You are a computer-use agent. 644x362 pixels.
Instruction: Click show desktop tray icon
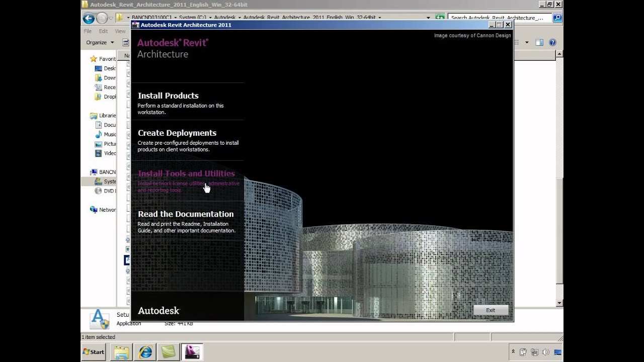pyautogui.click(x=557, y=352)
